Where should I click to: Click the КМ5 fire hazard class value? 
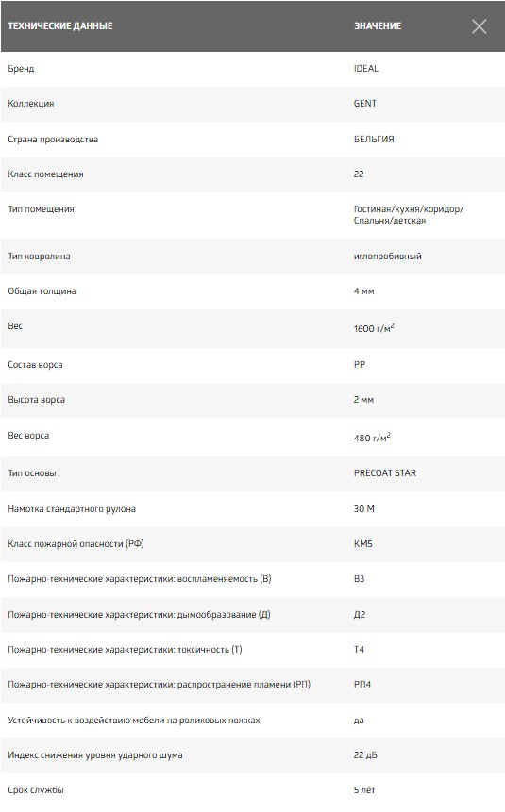[362, 544]
